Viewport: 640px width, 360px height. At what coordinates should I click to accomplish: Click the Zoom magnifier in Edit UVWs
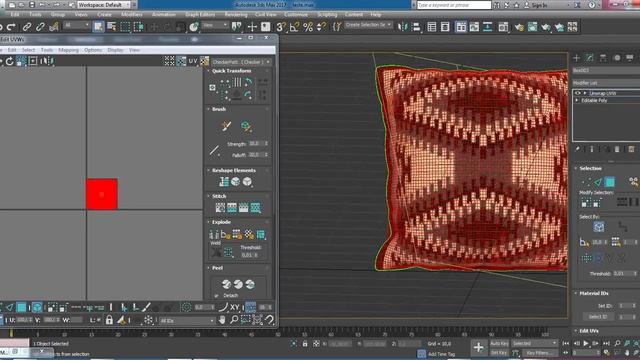tap(234, 320)
